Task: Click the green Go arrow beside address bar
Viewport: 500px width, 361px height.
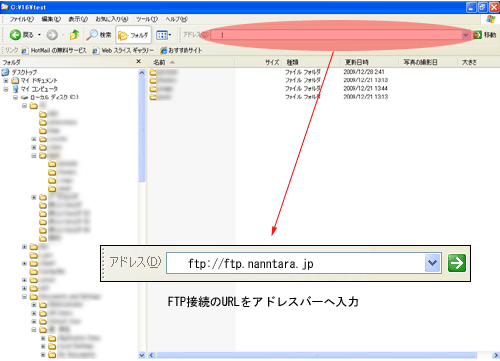Action: [477, 35]
